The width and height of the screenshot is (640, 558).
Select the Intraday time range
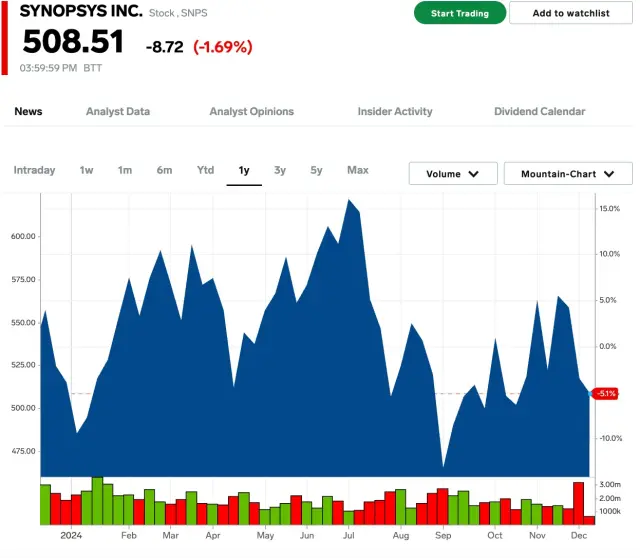coord(34,170)
